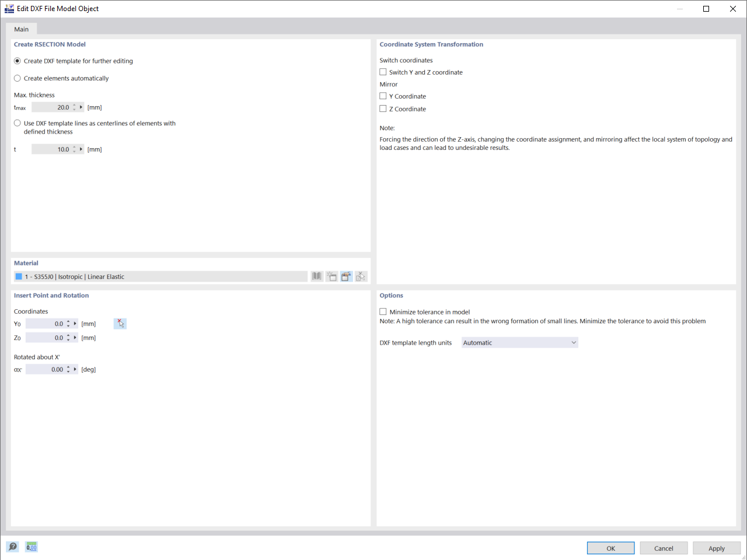The height and width of the screenshot is (560, 747).
Task: Cancel the DXF model object dialog
Action: tap(664, 548)
